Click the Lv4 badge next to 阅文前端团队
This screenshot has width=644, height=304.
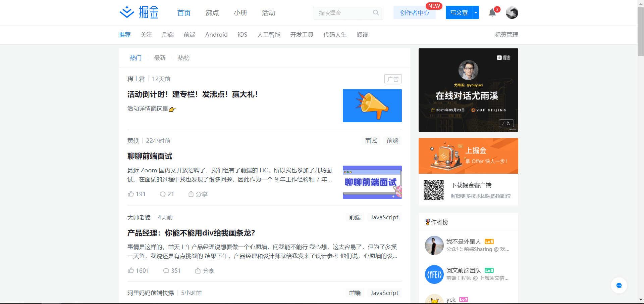point(489,270)
